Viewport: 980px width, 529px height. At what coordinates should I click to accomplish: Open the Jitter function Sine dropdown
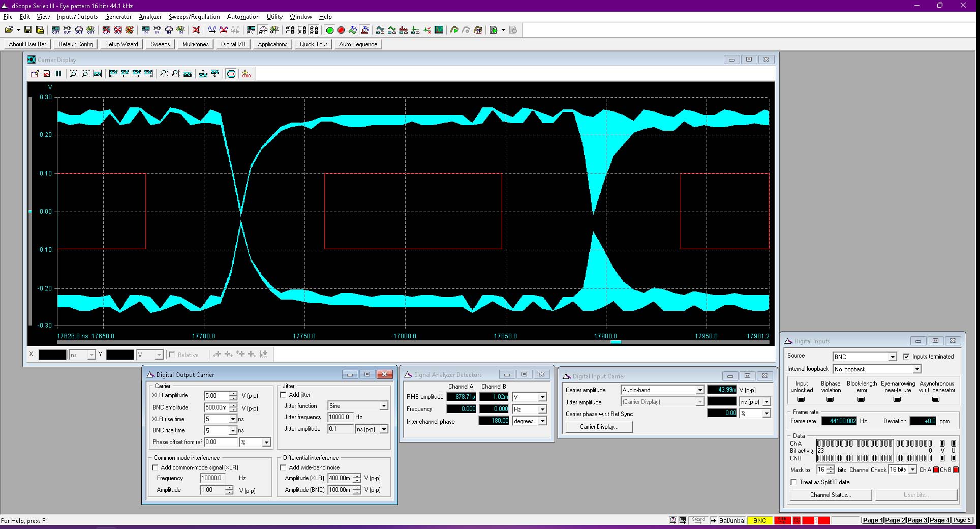[384, 406]
